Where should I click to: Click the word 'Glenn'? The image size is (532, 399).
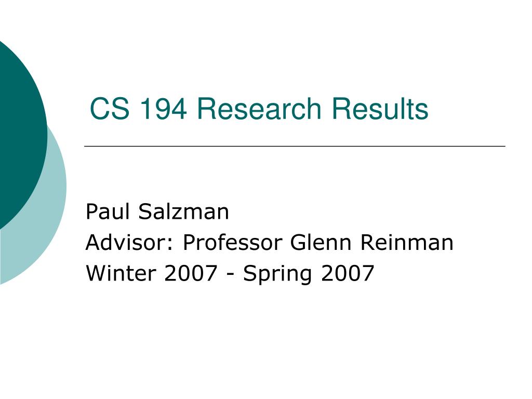321,242
